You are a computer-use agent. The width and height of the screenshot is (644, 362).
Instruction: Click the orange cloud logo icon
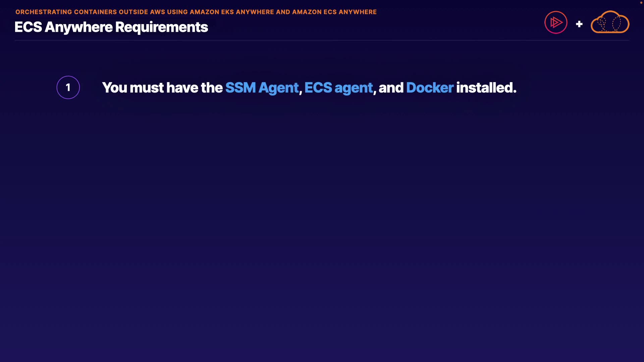pyautogui.click(x=610, y=22)
